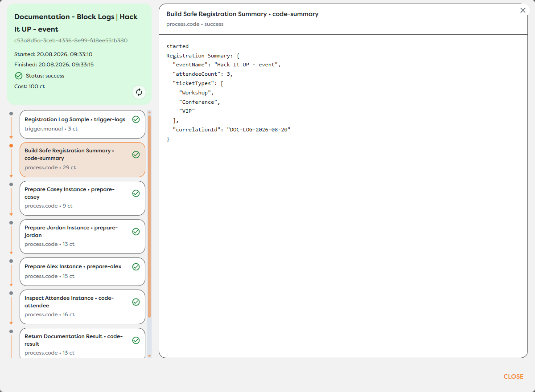Screen dimensions: 535x392
Task: Click the 'Started: 20.08.2026, 09:33:10' text
Action: (53, 54)
